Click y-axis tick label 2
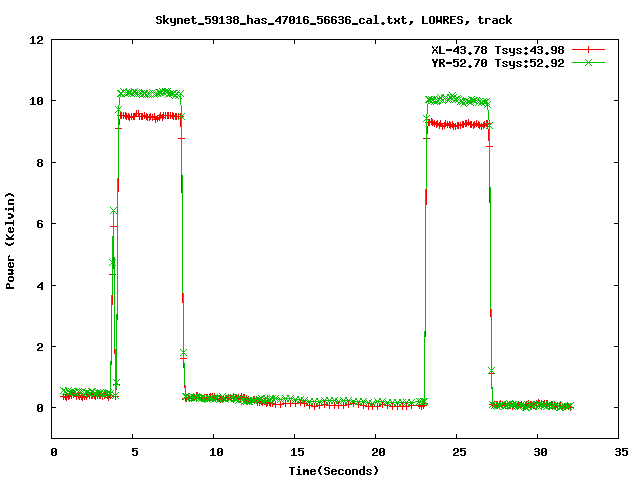 click(40, 347)
